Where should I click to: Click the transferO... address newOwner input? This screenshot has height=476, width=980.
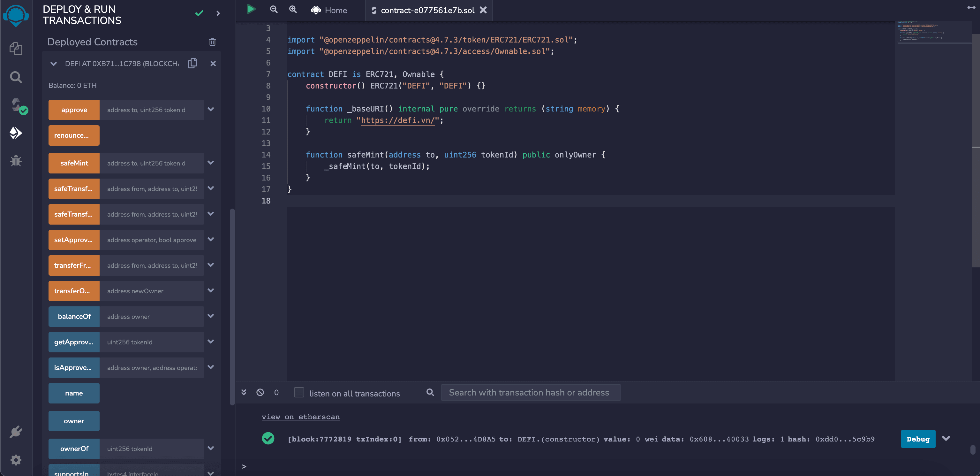click(152, 291)
